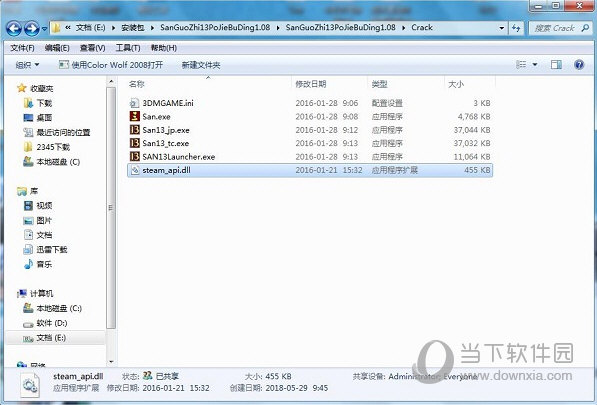Select the SAN13Launcher.exe file icon
597x405 pixels.
pos(134,156)
